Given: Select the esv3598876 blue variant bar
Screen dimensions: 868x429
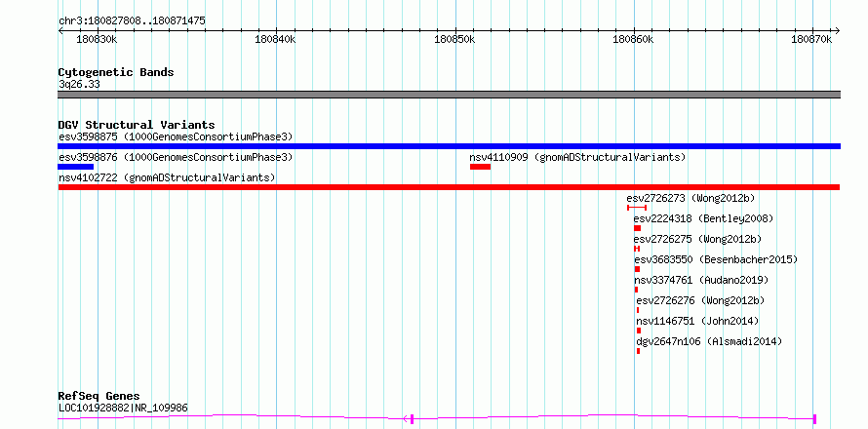Looking at the screenshot, I should [76, 167].
